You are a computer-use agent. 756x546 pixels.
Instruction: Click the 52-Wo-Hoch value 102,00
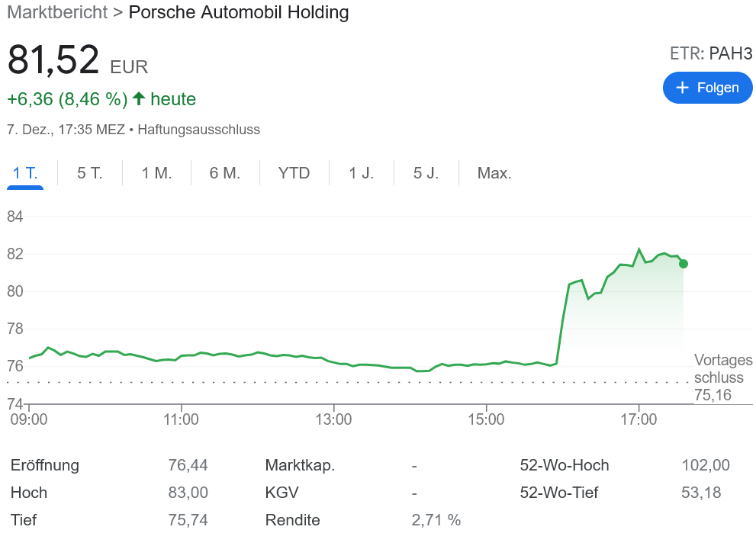point(705,465)
